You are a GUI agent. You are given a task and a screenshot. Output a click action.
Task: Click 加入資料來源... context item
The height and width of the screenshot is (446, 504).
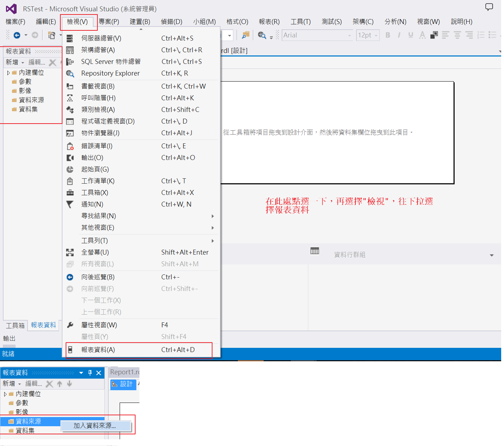(x=96, y=426)
